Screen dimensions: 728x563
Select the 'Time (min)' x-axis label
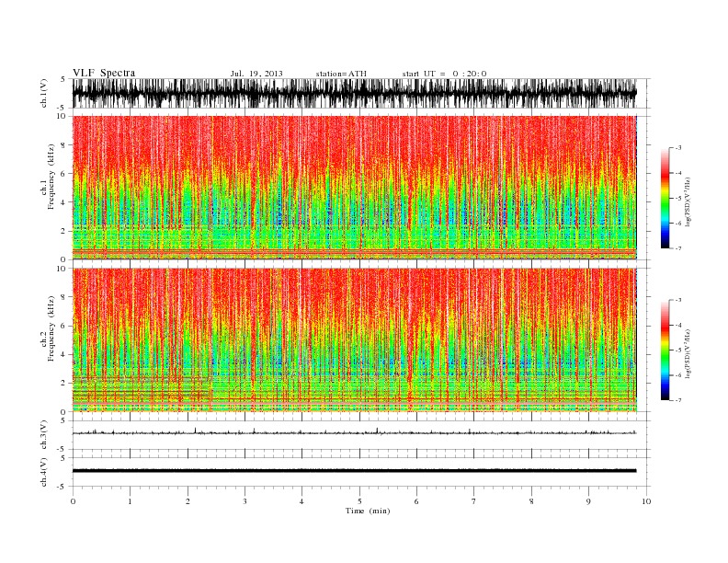coord(368,511)
